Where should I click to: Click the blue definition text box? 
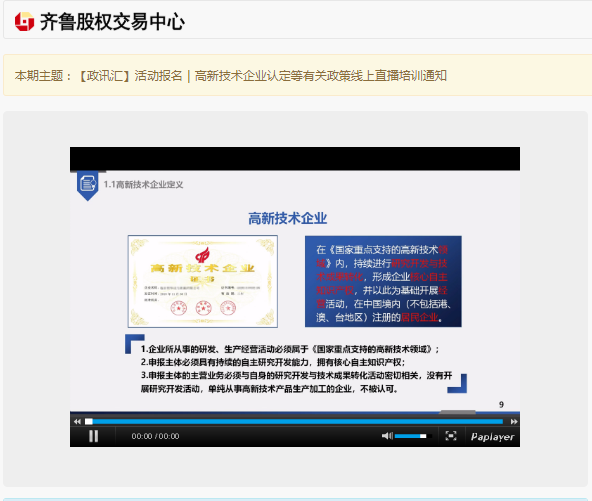point(383,281)
